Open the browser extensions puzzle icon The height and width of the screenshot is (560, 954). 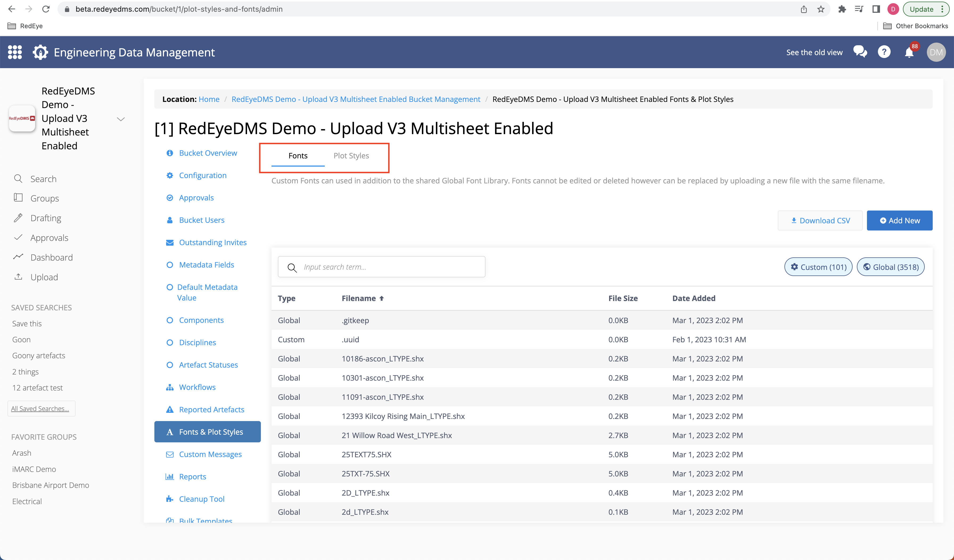(842, 9)
